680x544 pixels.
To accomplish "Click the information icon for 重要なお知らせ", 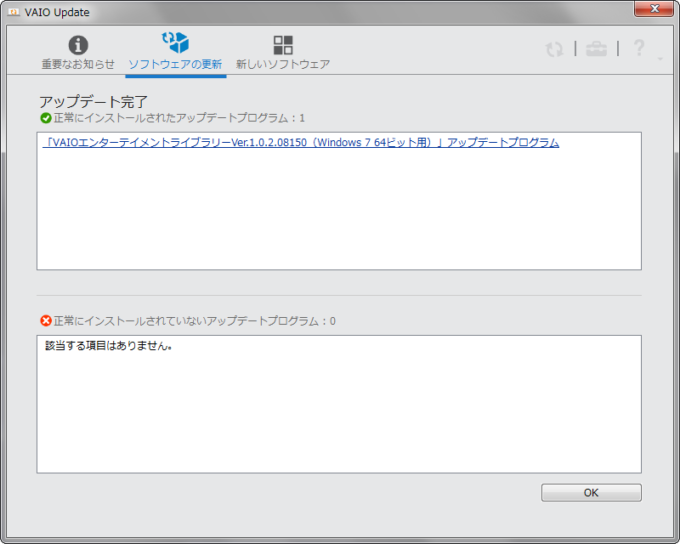I will click(77, 45).
